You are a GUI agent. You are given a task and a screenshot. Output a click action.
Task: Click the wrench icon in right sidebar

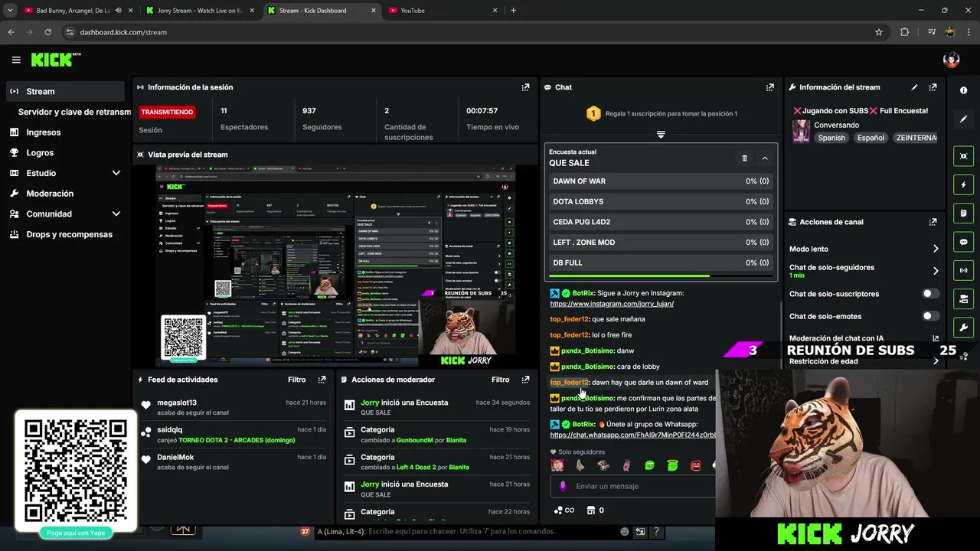coord(963,328)
